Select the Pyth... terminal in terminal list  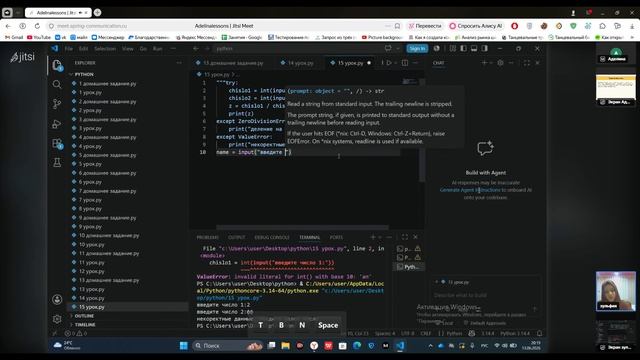(x=409, y=267)
